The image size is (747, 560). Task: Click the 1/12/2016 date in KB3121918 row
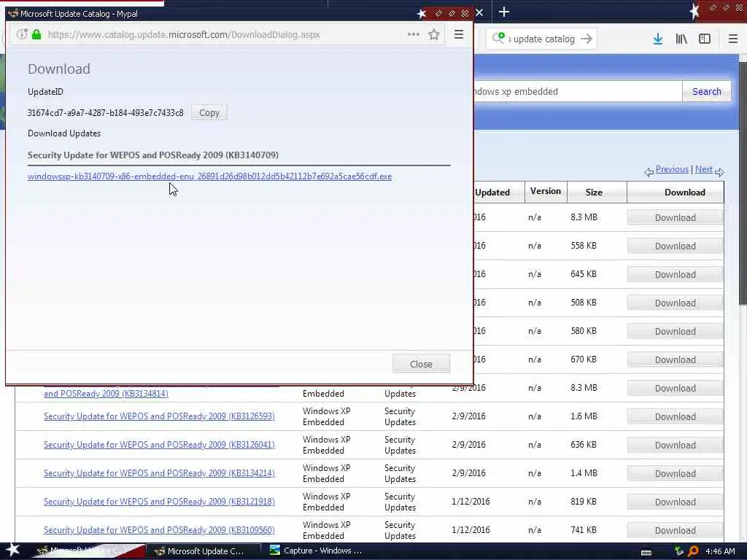click(x=471, y=502)
